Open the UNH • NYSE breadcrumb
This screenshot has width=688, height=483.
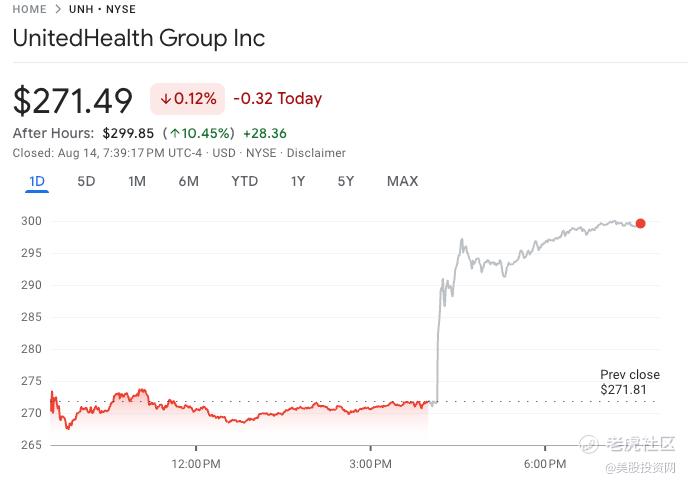click(x=102, y=9)
